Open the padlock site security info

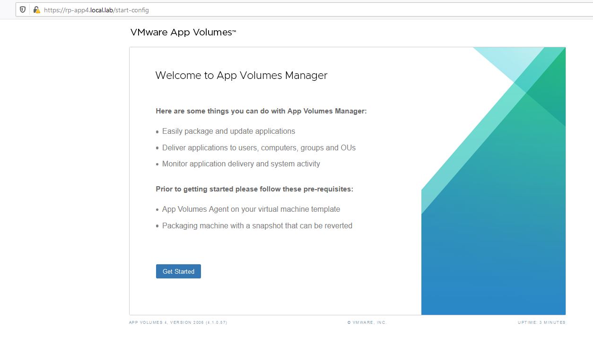coord(36,10)
